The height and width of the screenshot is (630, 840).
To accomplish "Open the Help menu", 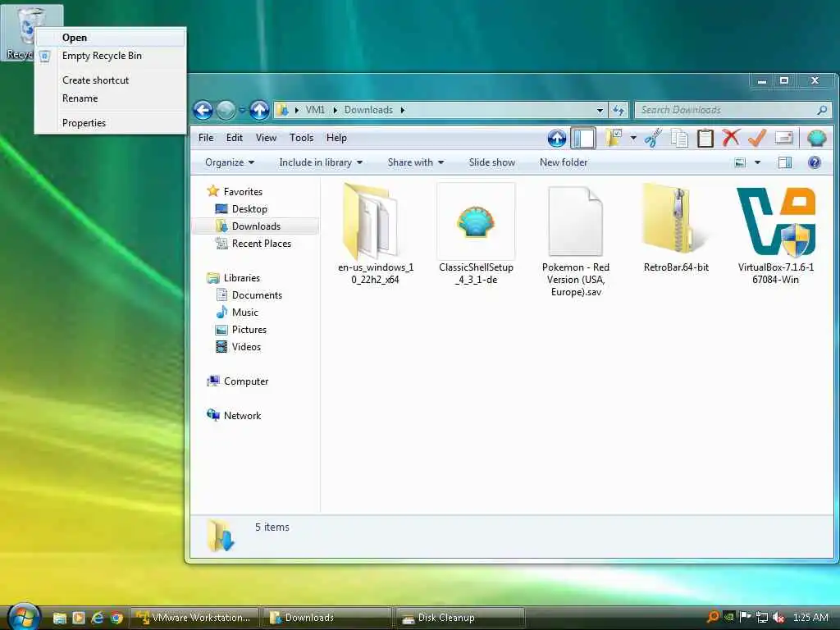I will (x=336, y=138).
